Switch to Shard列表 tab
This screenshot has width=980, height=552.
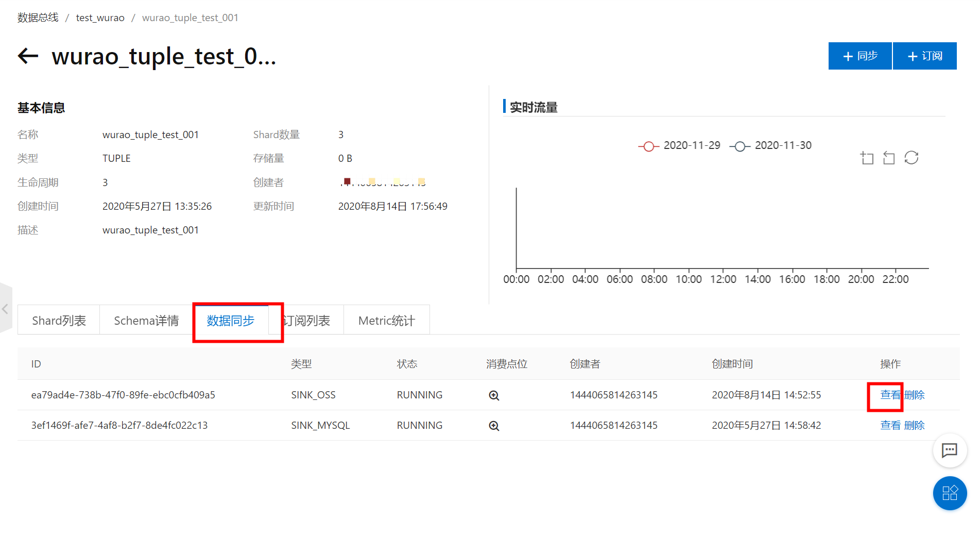(59, 320)
